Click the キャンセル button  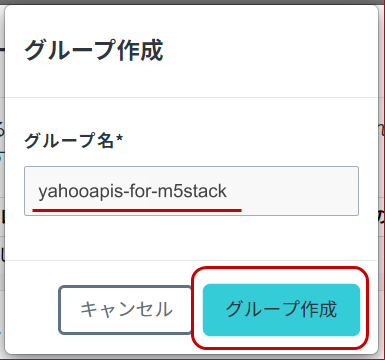(x=126, y=309)
